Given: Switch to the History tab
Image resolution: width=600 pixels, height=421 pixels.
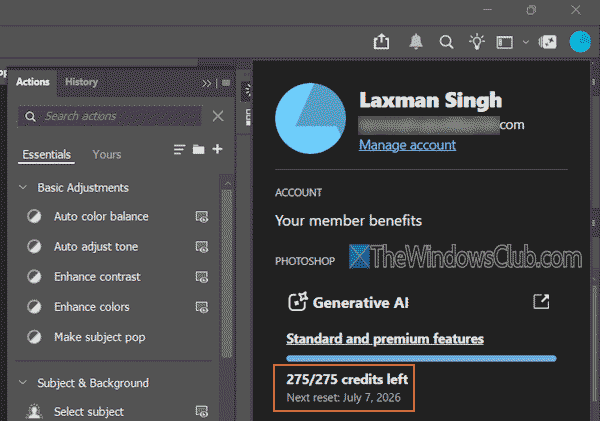Looking at the screenshot, I should click(x=81, y=82).
